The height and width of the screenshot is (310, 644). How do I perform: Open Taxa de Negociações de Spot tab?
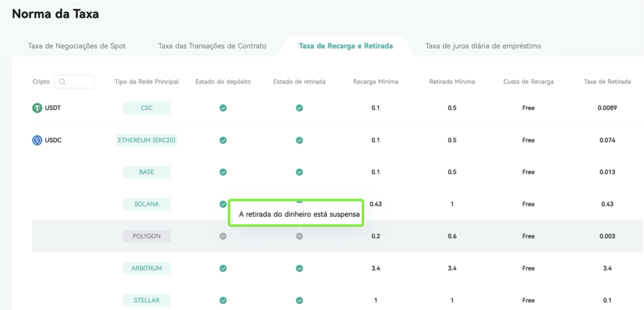pyautogui.click(x=77, y=47)
